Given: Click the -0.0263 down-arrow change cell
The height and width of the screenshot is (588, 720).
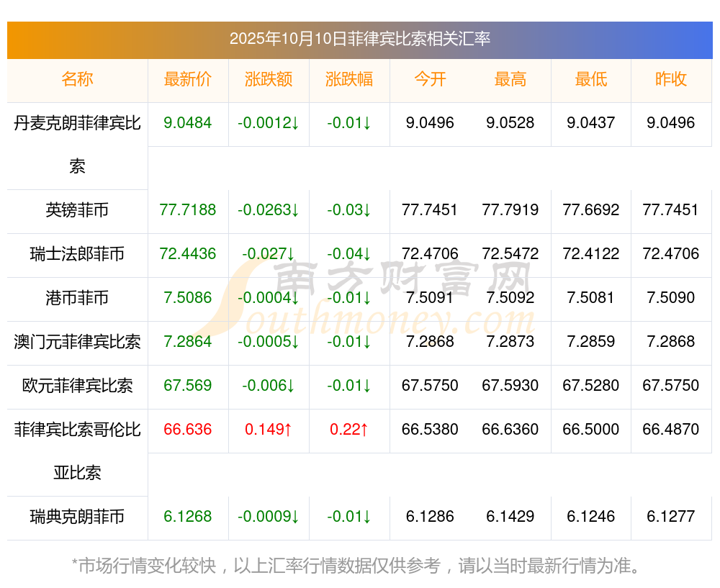Looking at the screenshot, I should (268, 210).
